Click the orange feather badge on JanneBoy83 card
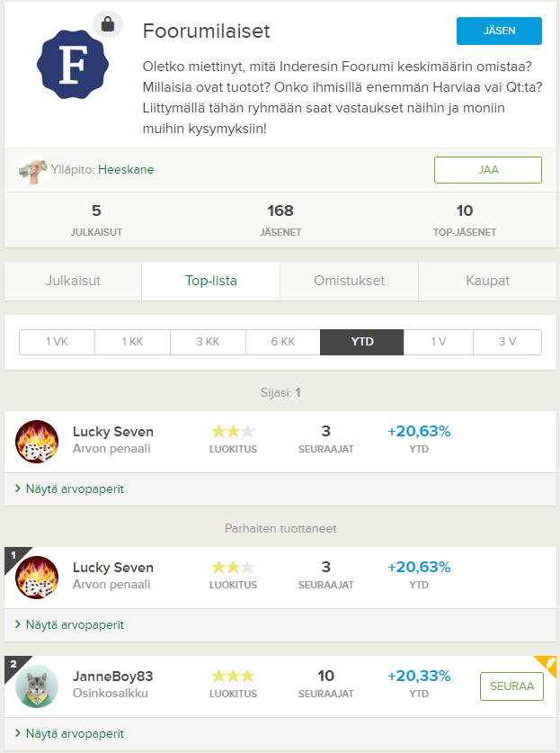 pyautogui.click(x=548, y=664)
